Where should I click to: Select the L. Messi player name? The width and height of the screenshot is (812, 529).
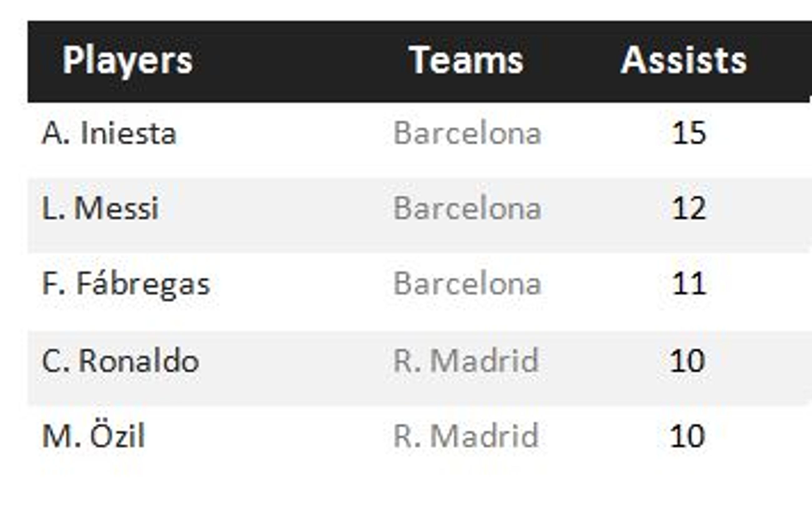100,208
